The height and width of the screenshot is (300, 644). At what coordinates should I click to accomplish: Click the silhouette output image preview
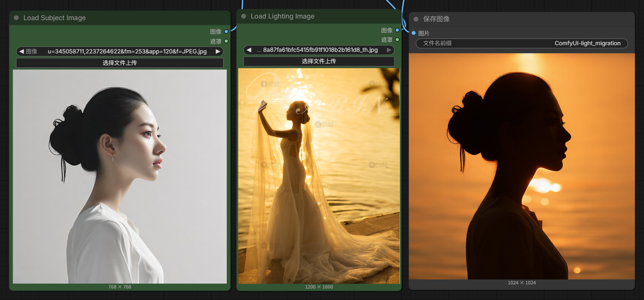[522, 166]
